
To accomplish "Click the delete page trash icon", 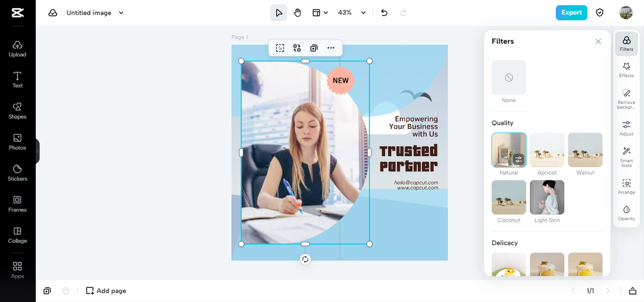I will 66,290.
